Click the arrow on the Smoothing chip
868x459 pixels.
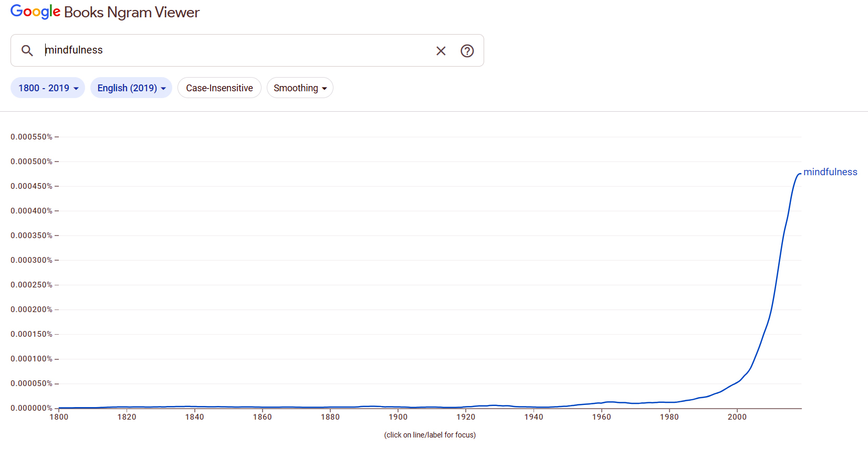[x=325, y=89]
